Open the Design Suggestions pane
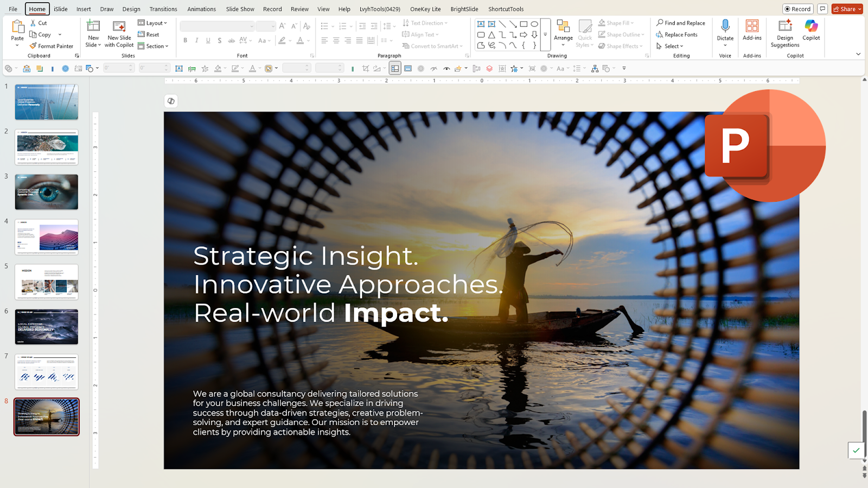The height and width of the screenshot is (488, 868). click(x=784, y=34)
